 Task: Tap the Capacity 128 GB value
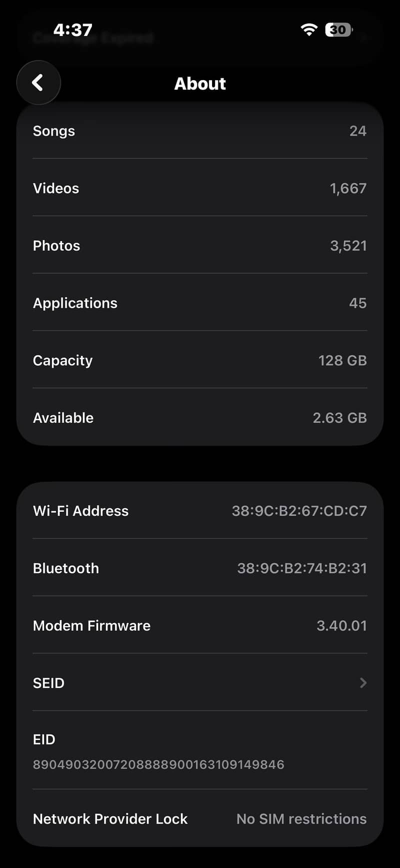click(342, 360)
